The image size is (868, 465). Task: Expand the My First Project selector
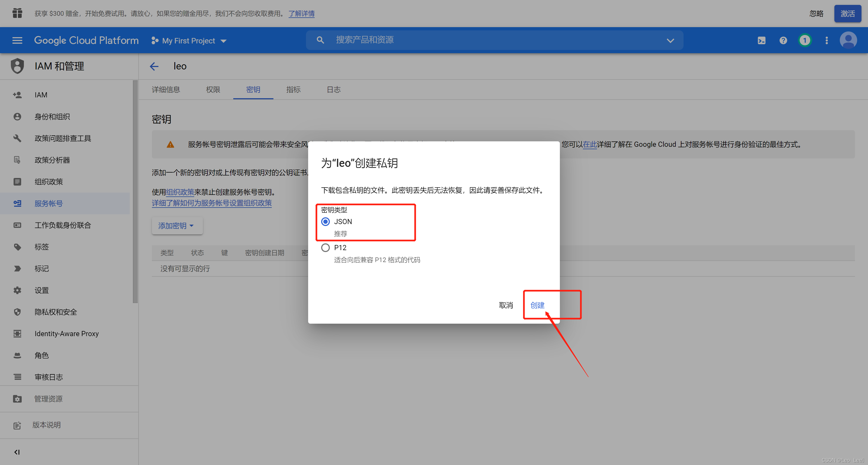189,41
